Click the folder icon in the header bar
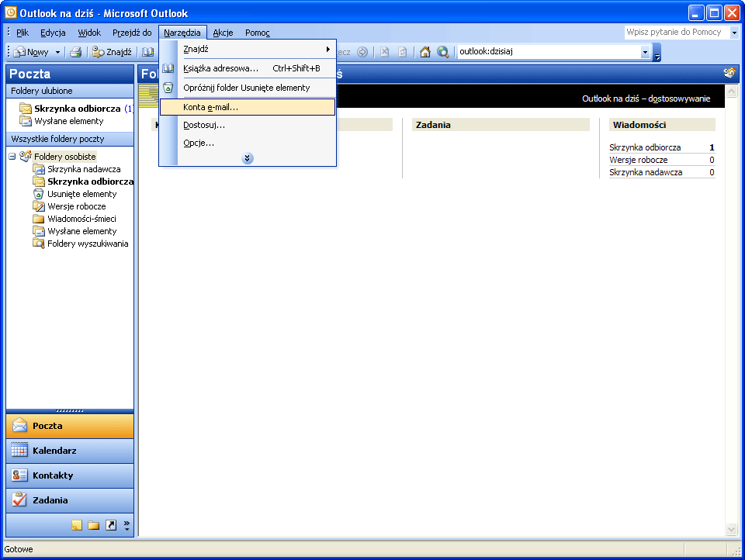The height and width of the screenshot is (560, 745). click(x=729, y=73)
